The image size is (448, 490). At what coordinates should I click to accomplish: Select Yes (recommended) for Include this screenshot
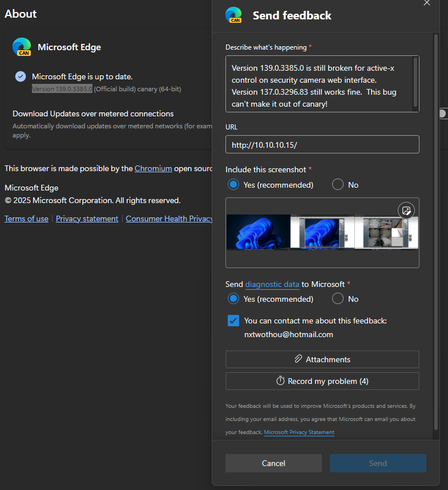tap(233, 184)
